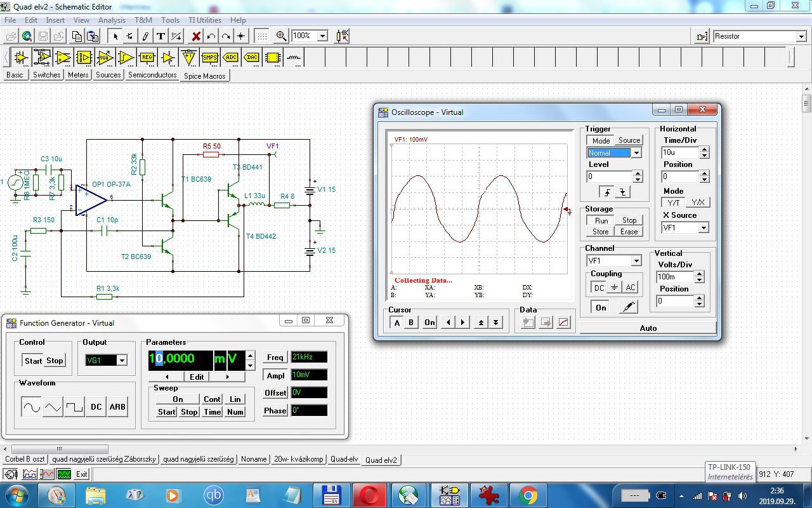Image resolution: width=812 pixels, height=508 pixels.
Task: Choose the square waveform in Function Generator
Action: (74, 407)
